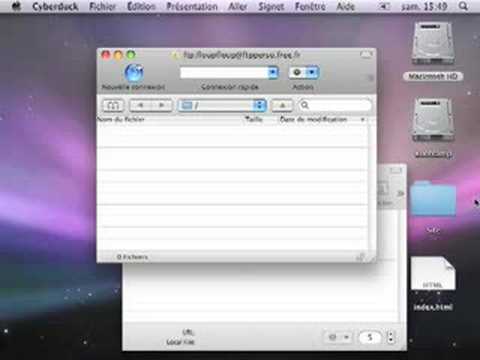Open the Fenêtre menu

(310, 6)
